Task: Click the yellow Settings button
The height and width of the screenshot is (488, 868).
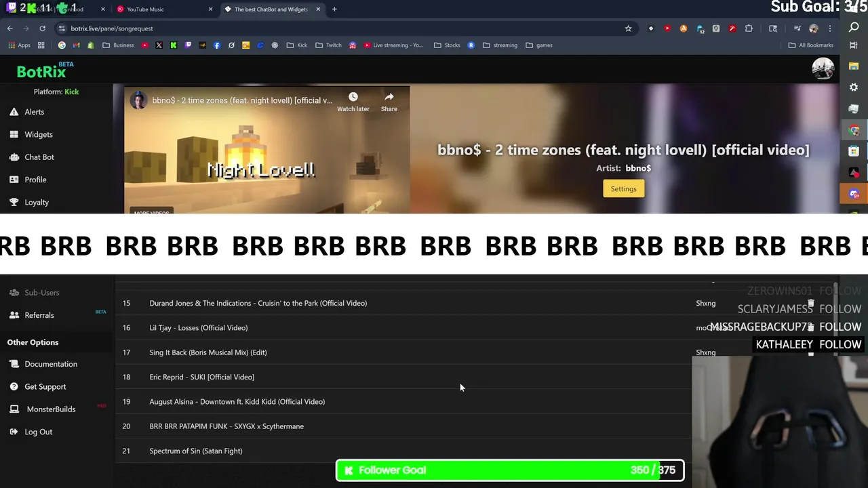Action: click(x=623, y=188)
